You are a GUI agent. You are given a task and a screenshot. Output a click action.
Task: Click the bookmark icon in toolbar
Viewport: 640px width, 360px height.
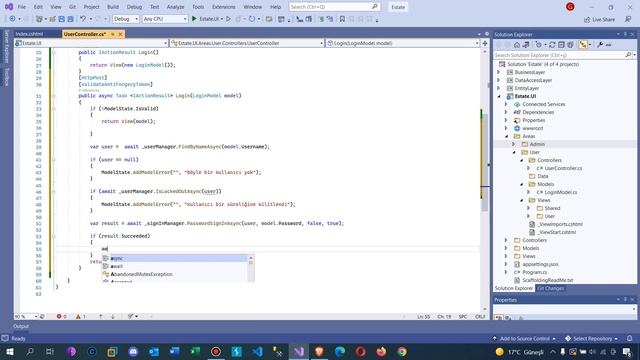pyautogui.click(x=342, y=19)
